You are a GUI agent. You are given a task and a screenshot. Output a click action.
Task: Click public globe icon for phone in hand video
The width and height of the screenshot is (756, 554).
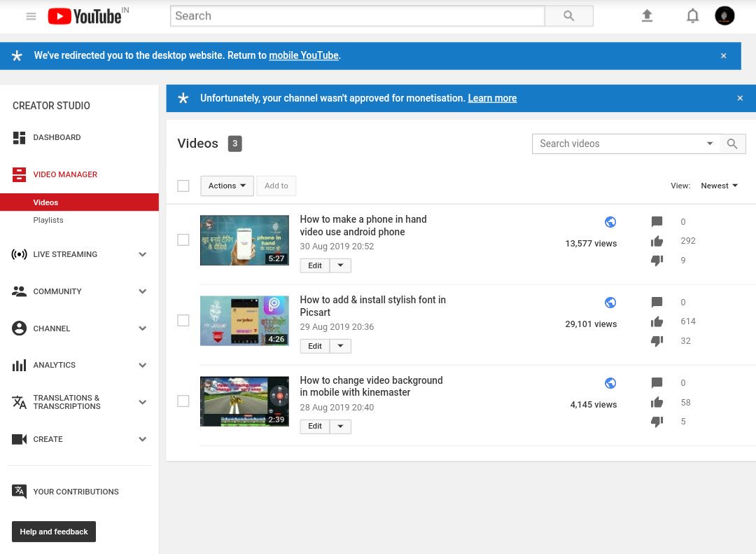pos(610,222)
